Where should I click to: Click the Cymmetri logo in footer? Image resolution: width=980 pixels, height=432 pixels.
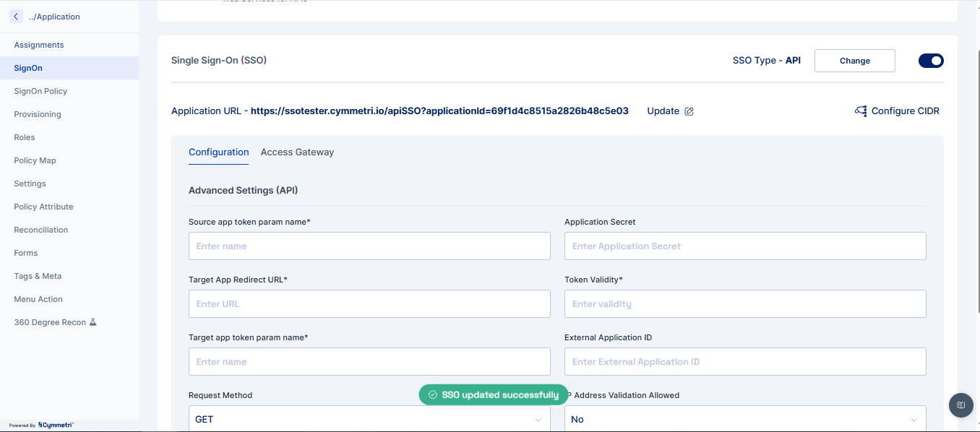(56, 425)
